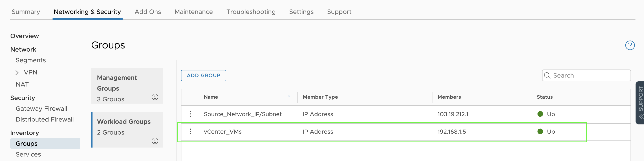Click the search magnifier icon
The width and height of the screenshot is (644, 161).
pyautogui.click(x=547, y=75)
